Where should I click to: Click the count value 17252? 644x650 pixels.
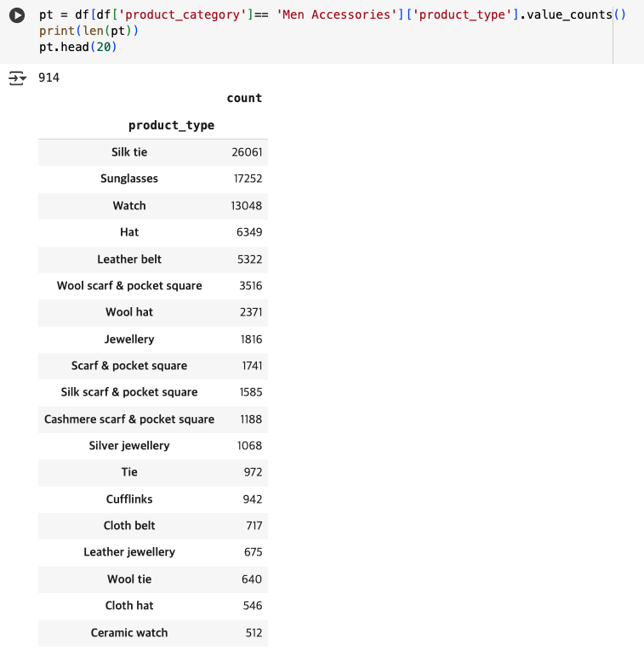[248, 179]
